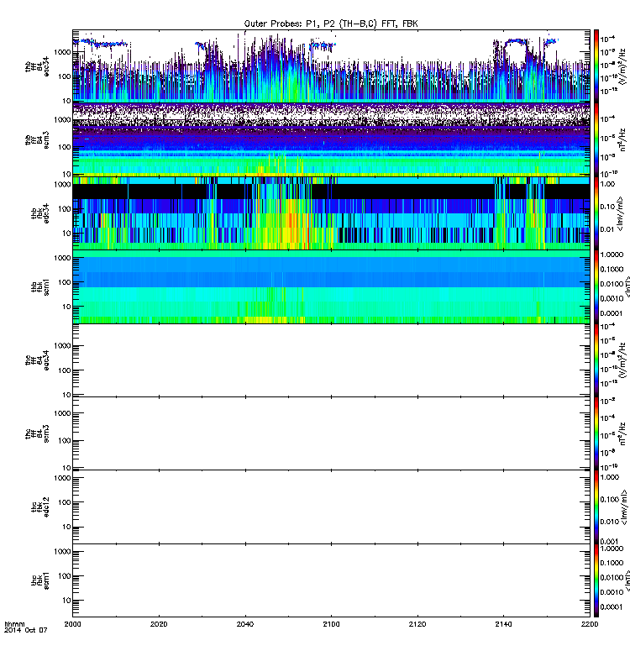Click the (V/m)²/Hz units label of thb eac34
This screenshot has height=672, width=630.
coord(624,66)
